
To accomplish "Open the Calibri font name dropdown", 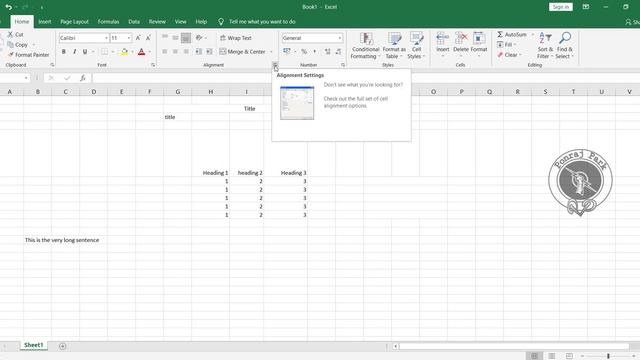I will tap(106, 38).
